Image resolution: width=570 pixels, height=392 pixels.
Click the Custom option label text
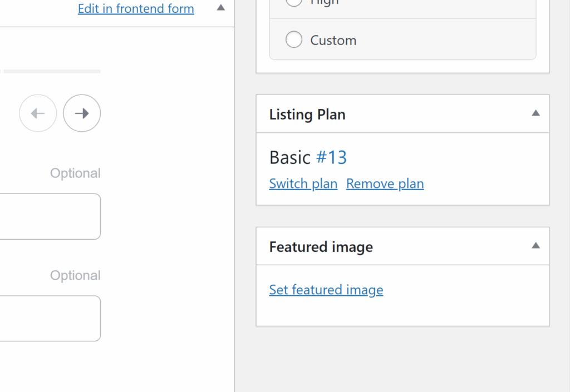pyautogui.click(x=333, y=41)
